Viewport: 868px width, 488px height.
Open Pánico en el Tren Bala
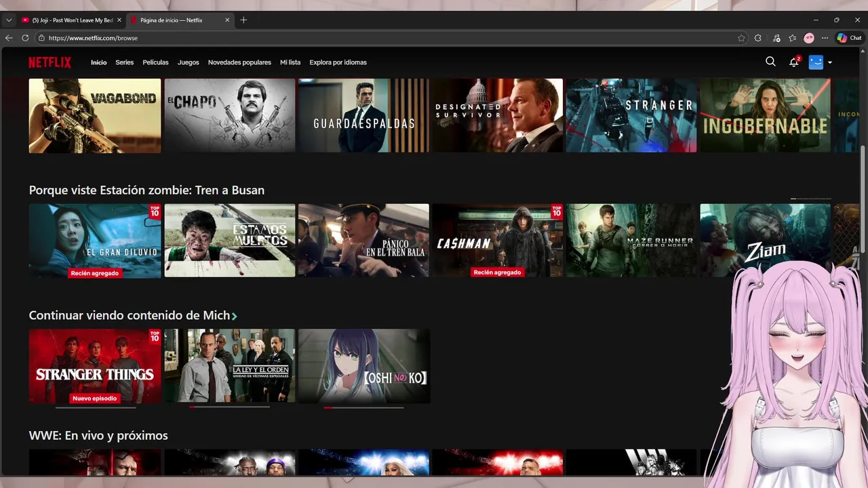[x=363, y=241]
